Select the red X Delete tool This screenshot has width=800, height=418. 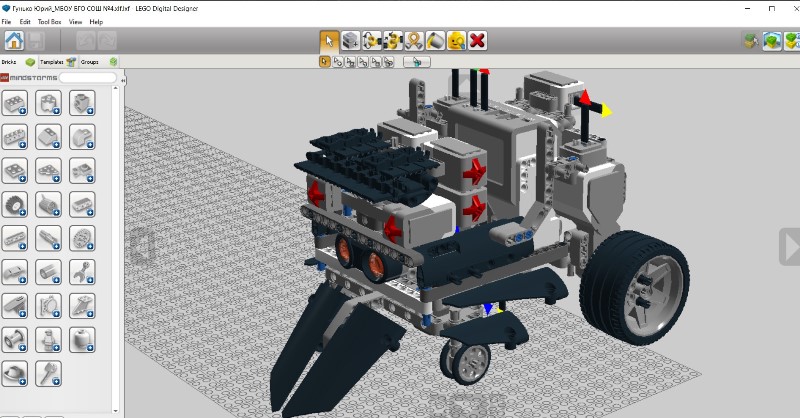click(x=478, y=41)
